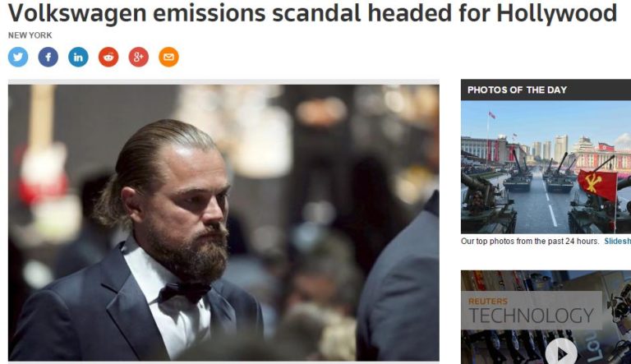The height and width of the screenshot is (364, 631).
Task: Click the TECHNOLOGY banner label
Action: point(531,316)
